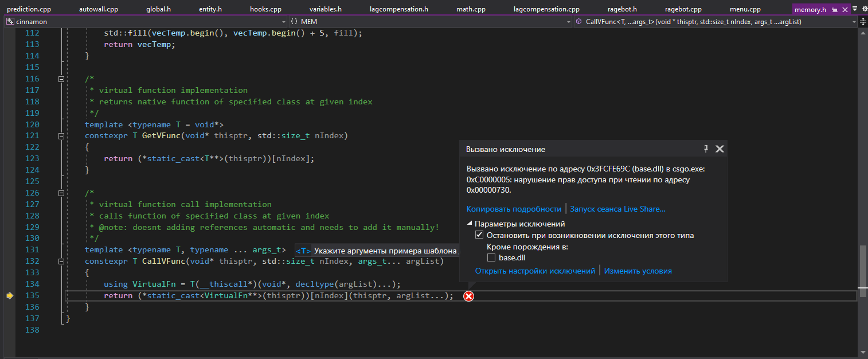Close the memory.h tab
Screen dimensions: 868x359
click(844, 10)
